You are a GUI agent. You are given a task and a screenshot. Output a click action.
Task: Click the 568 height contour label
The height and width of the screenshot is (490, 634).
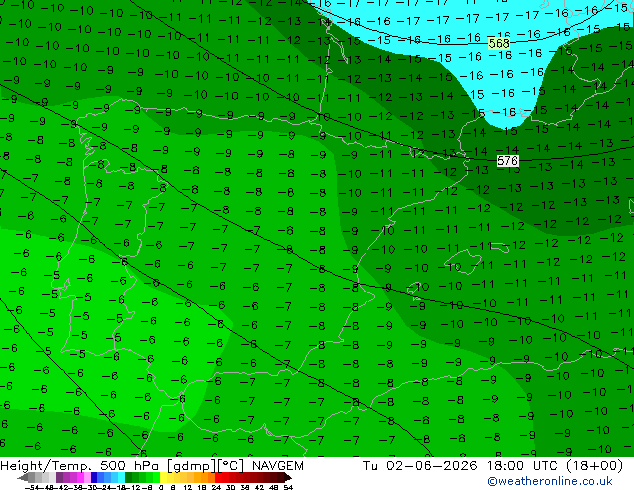[x=499, y=43]
